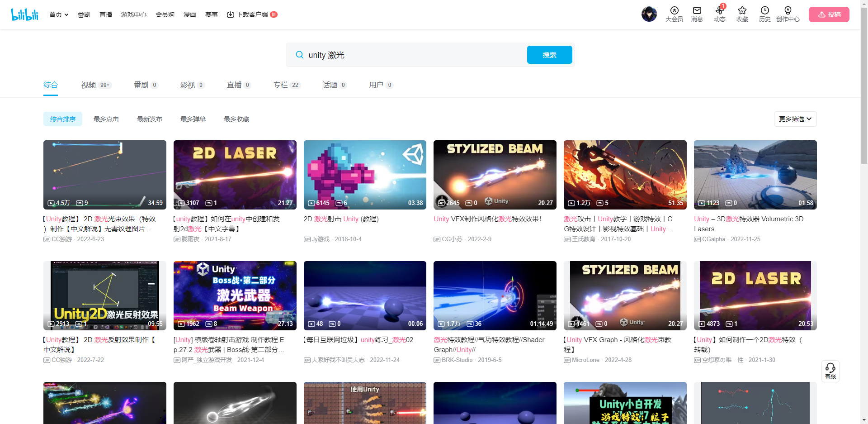
Task: Open the 更多筛选 filter dropdown
Action: pyautogui.click(x=795, y=119)
